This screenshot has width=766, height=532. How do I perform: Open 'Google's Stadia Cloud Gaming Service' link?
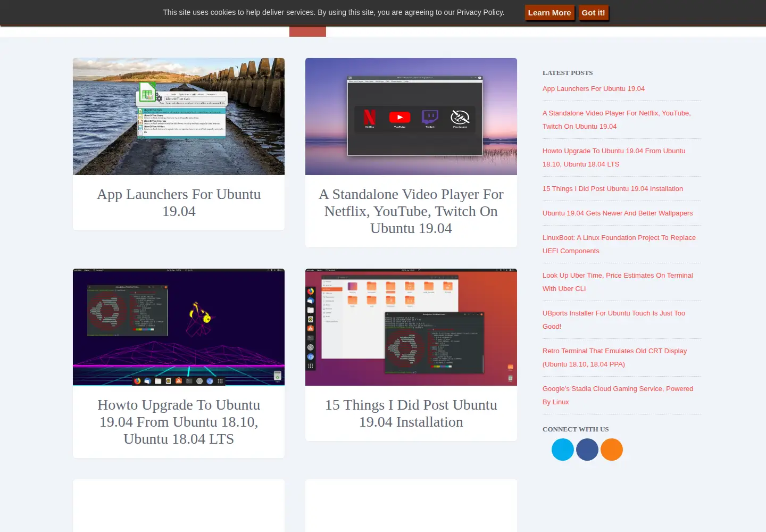[618, 395]
